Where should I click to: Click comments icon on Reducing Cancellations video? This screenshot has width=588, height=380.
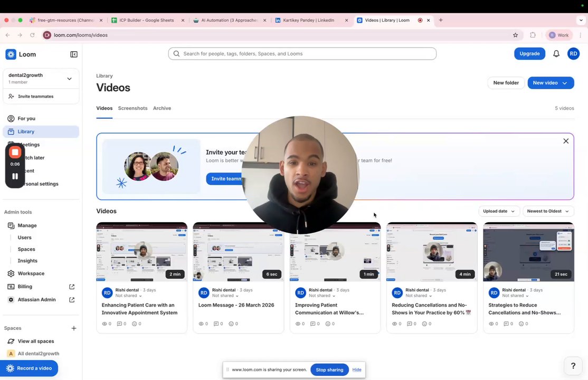(410, 324)
